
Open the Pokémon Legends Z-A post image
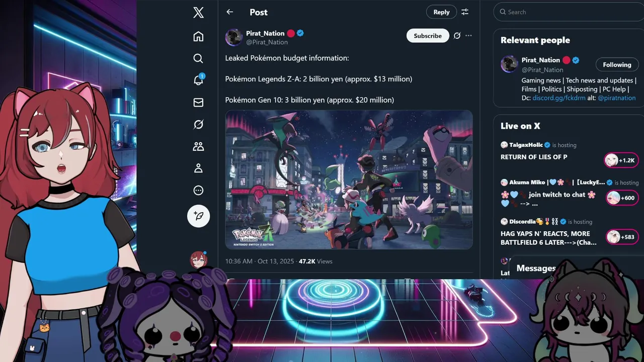click(x=349, y=179)
